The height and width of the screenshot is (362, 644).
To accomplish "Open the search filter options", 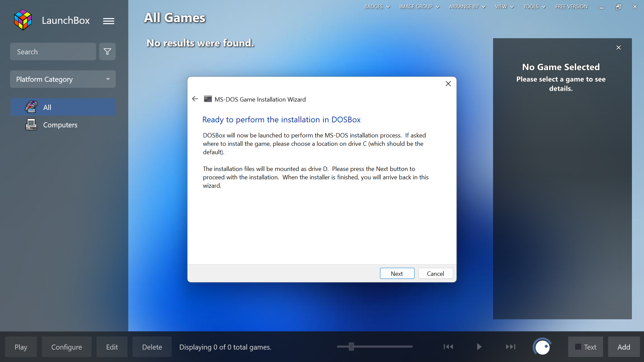I will coord(107,51).
